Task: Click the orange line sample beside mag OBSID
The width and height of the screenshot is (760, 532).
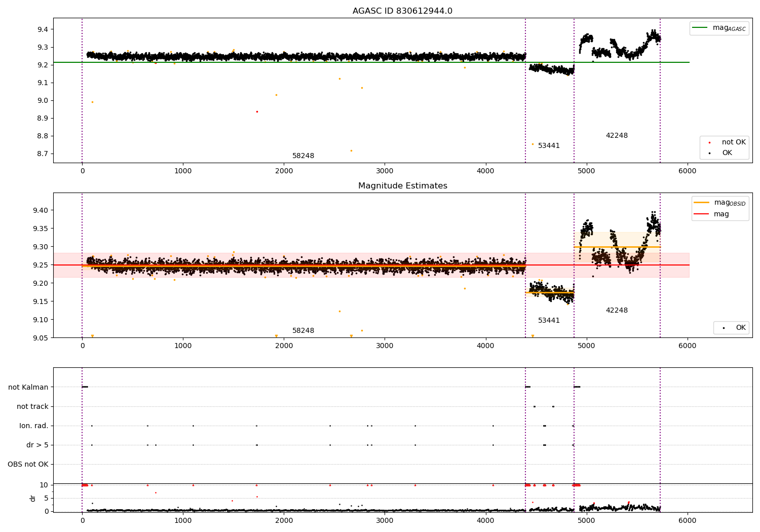Action: (x=702, y=203)
